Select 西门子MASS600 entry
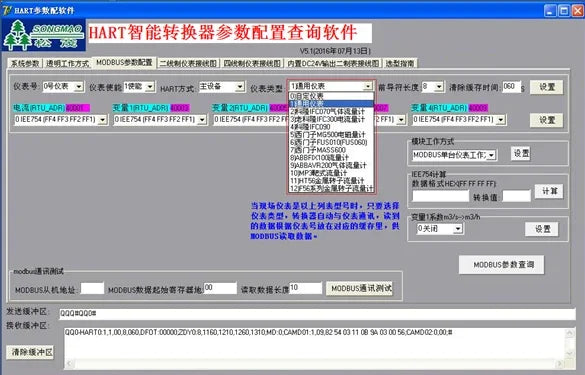585x375 pixels. 331,150
